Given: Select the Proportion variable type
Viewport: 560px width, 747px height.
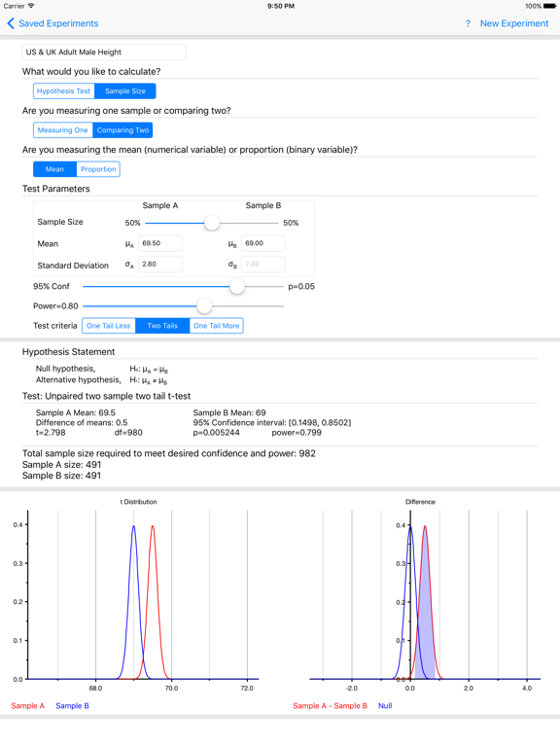Looking at the screenshot, I should (98, 169).
